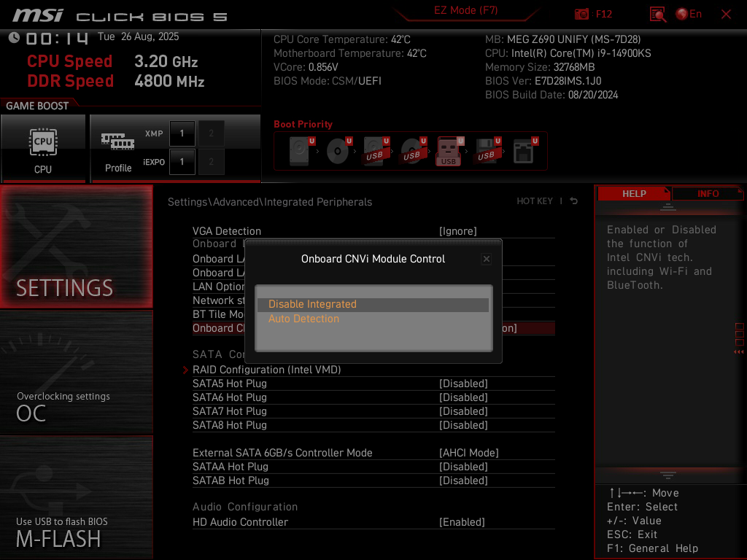
Task: Select the SATAB Hot Plug label
Action: pyautogui.click(x=231, y=481)
